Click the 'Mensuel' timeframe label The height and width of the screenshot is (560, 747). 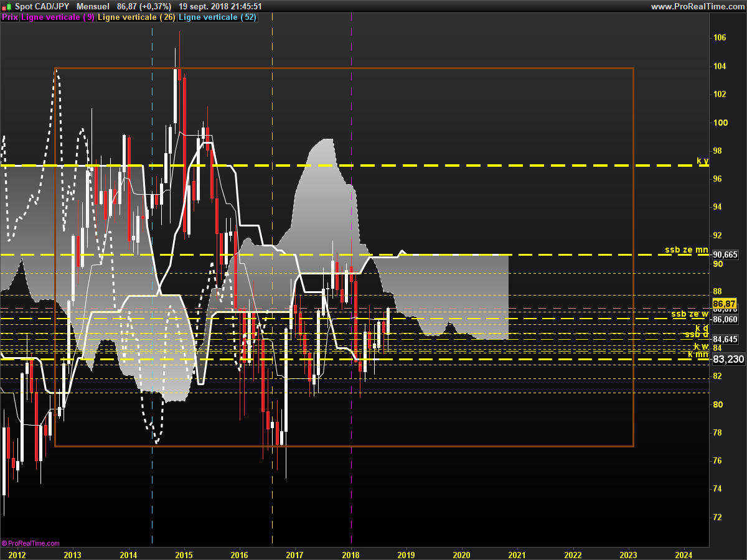[93, 6]
